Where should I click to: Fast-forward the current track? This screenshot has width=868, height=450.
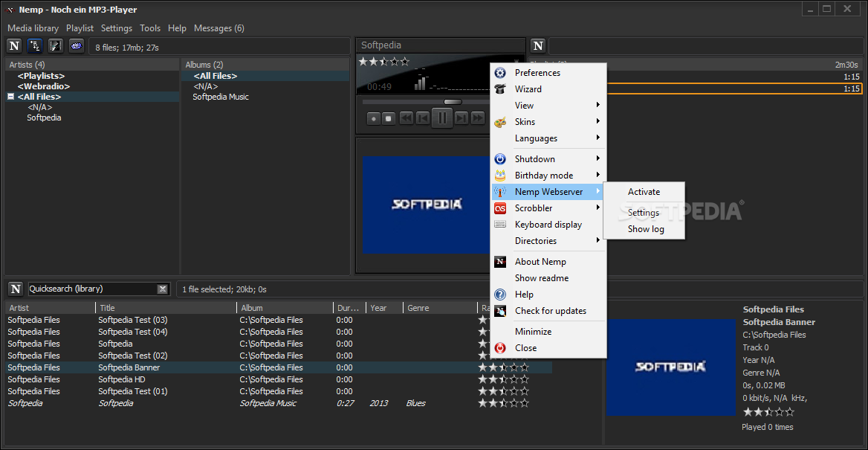point(477,118)
